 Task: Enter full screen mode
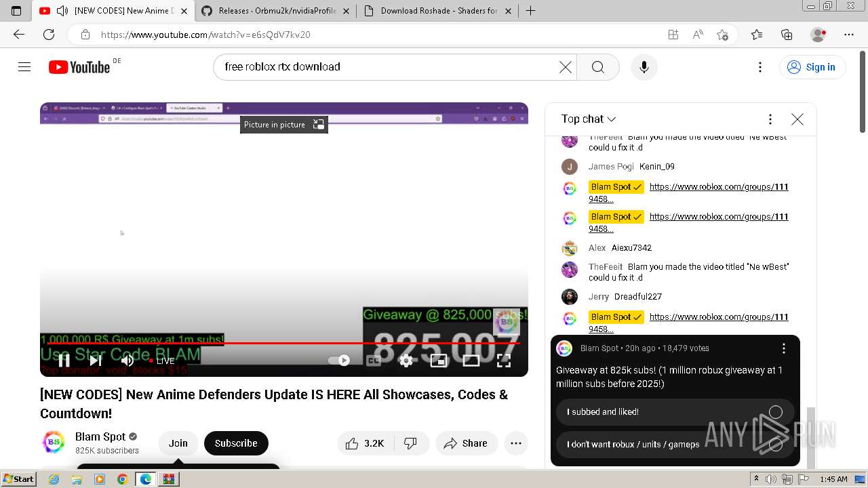504,361
